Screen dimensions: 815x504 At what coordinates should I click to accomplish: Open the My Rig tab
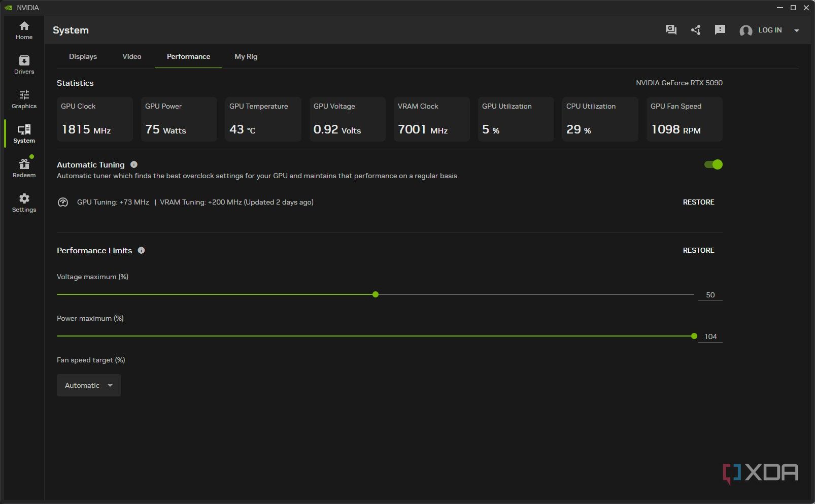(x=246, y=56)
